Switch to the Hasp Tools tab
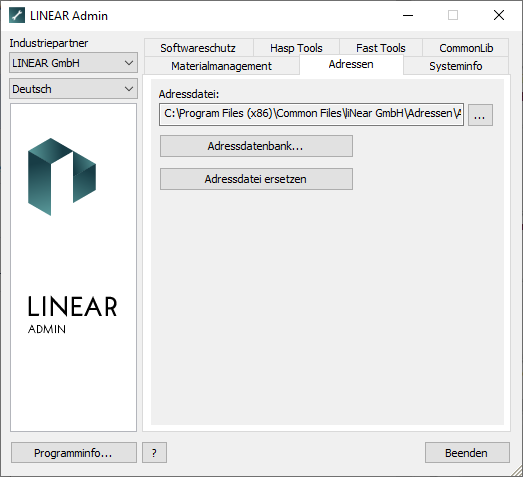The height and width of the screenshot is (477, 523). 296,48
